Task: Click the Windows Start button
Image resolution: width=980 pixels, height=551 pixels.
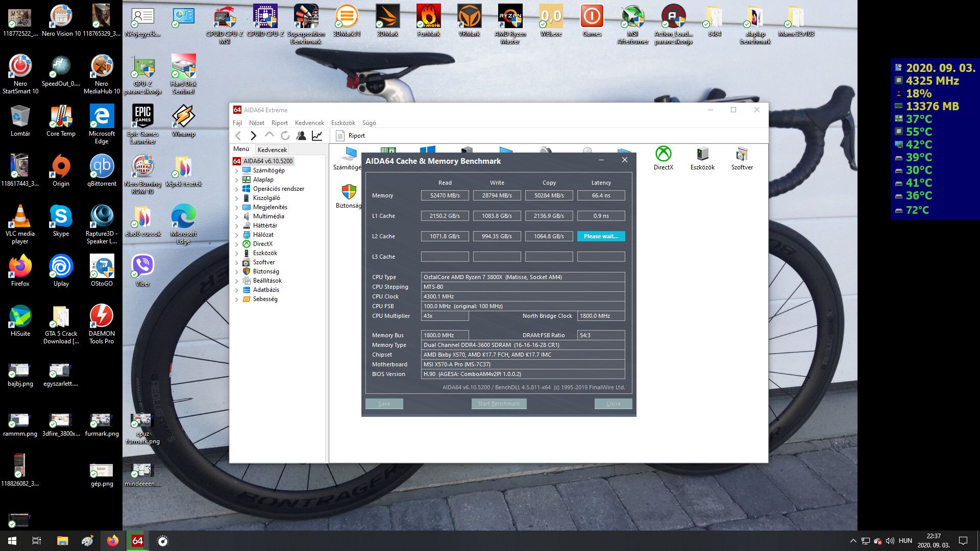Action: coord(12,541)
